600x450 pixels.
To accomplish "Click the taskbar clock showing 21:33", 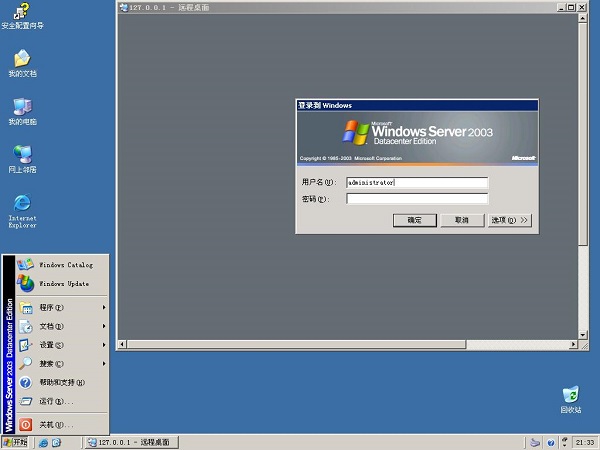I will 585,443.
